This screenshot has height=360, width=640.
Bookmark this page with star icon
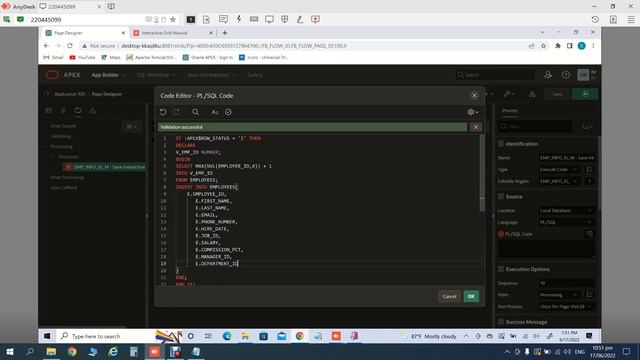[543, 46]
